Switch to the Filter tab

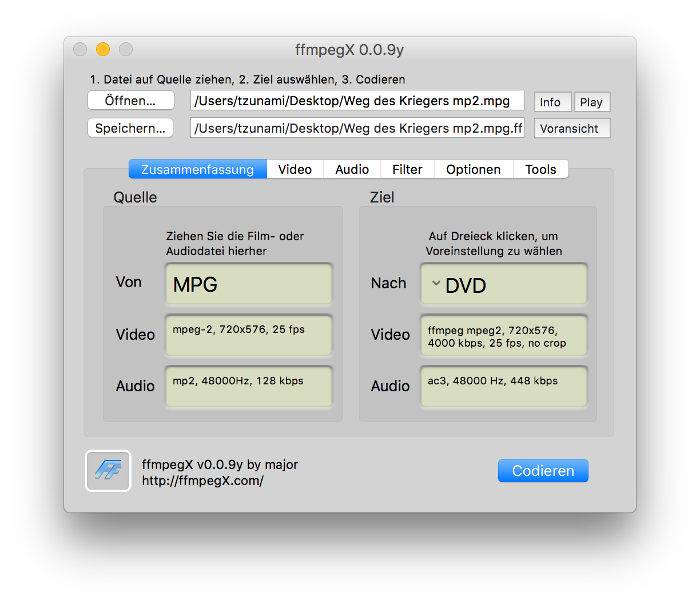(407, 169)
